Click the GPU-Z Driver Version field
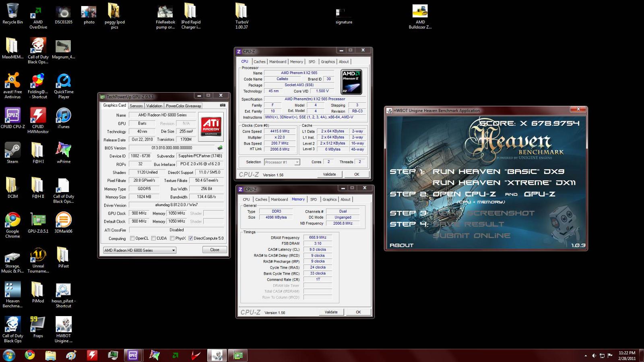 click(x=176, y=205)
